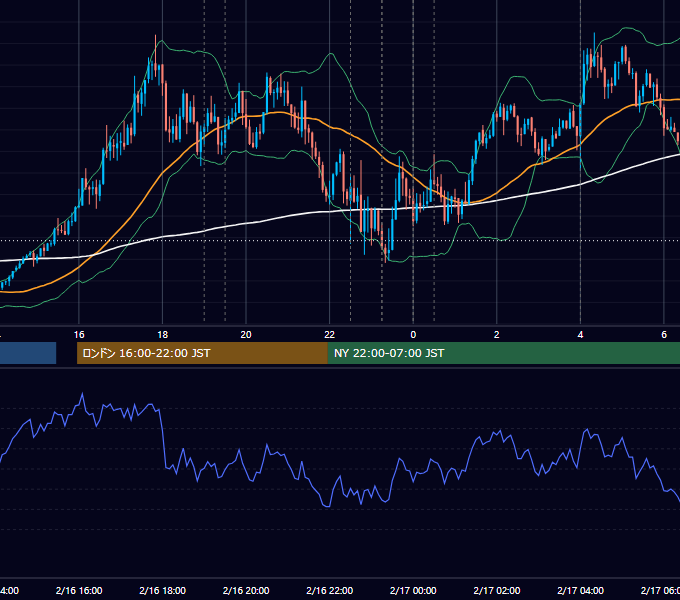Click the 2/17 04:00 date label
The image size is (680, 600).
pos(580,590)
